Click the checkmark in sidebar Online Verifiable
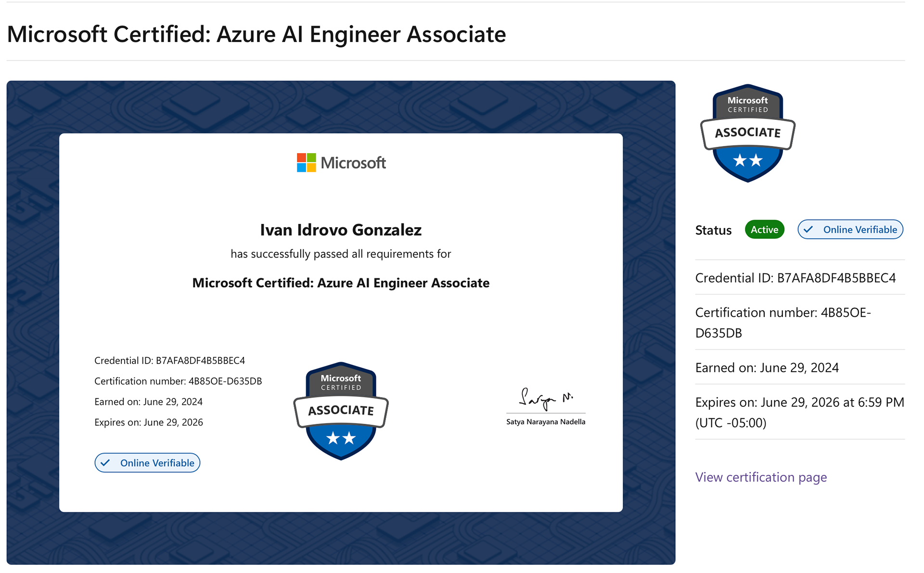The width and height of the screenshot is (924, 573). click(x=808, y=230)
